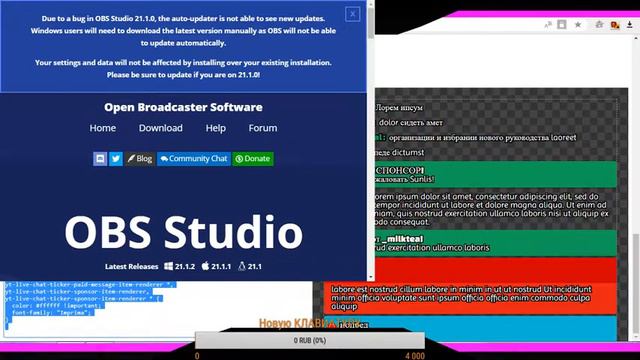
Task: Click the orange-red 'labore est nostrud' chat message
Action: (x=470, y=298)
